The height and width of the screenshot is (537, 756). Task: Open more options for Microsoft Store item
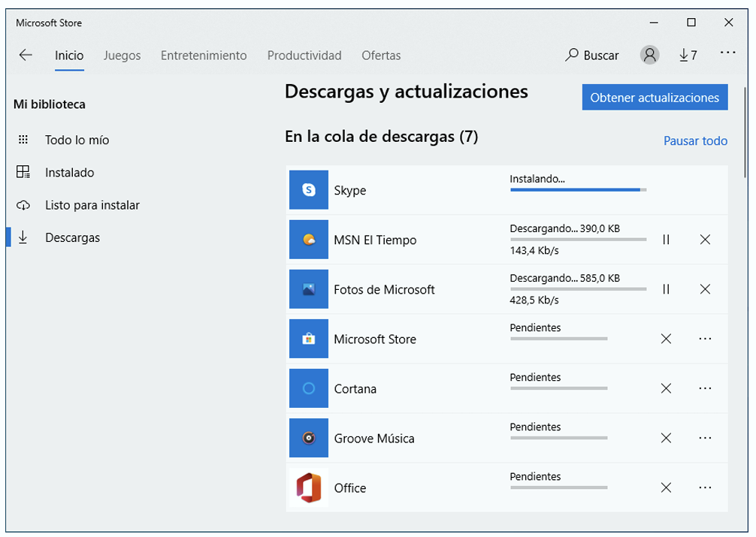pyautogui.click(x=705, y=339)
